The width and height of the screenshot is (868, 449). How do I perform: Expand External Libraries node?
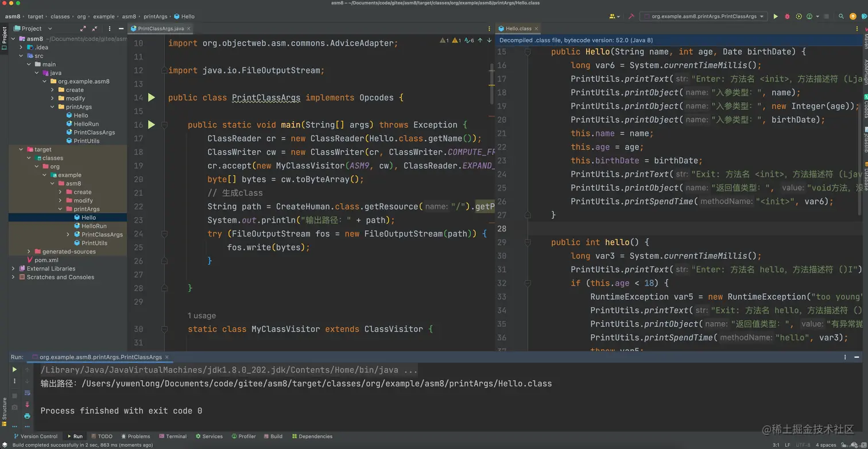pos(13,268)
